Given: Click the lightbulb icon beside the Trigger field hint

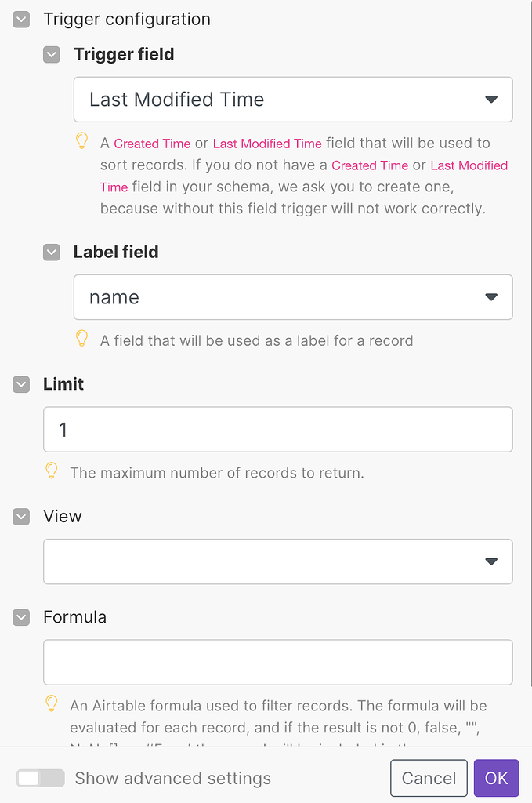Looking at the screenshot, I should tap(81, 142).
